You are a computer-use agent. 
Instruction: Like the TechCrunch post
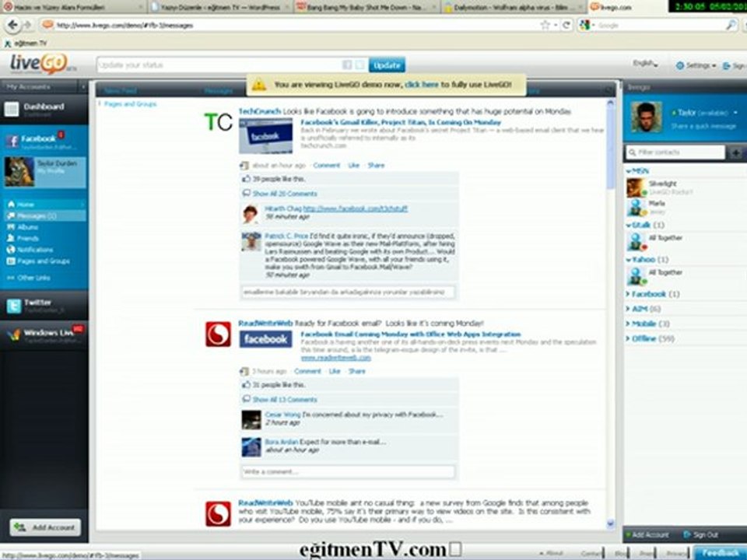(353, 165)
